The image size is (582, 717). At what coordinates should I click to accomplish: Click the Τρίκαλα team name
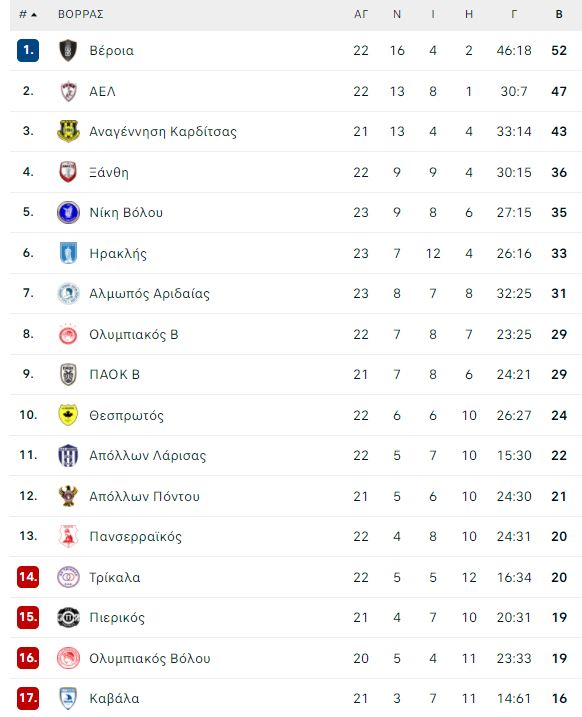[x=115, y=577]
